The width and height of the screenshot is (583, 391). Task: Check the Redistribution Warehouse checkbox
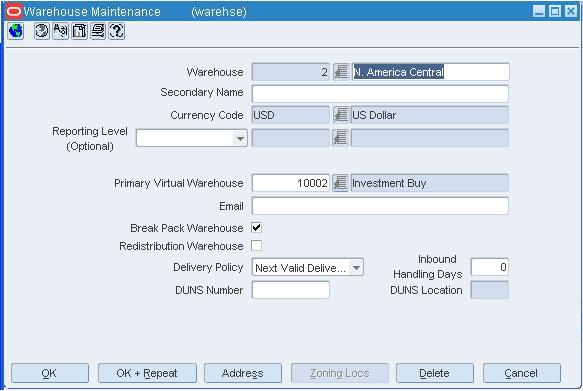pos(256,246)
